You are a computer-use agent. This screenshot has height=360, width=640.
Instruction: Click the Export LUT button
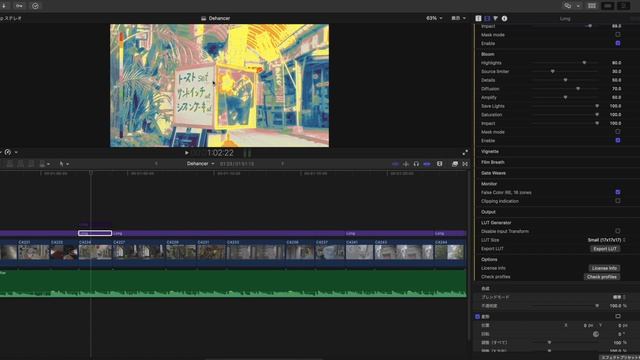605,249
